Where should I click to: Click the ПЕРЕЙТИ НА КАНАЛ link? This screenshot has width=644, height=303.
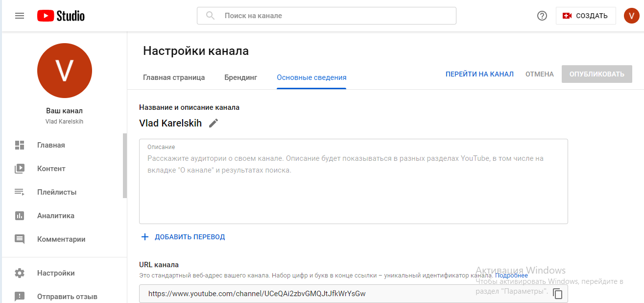point(479,74)
